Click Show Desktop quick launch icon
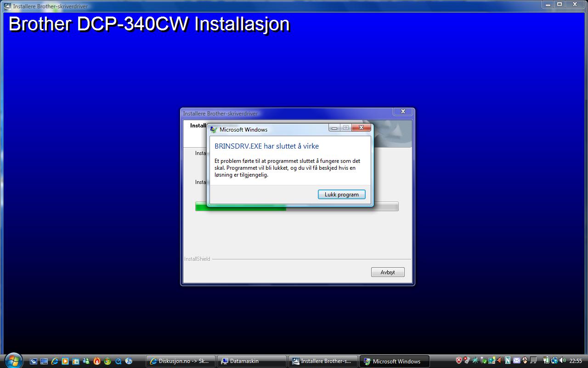 pyautogui.click(x=44, y=361)
